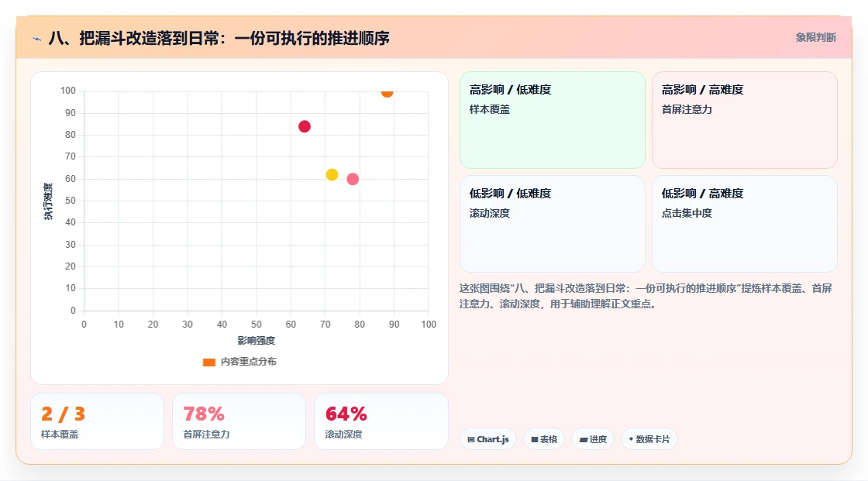Select the orange scatter point at chart top

coord(387,92)
